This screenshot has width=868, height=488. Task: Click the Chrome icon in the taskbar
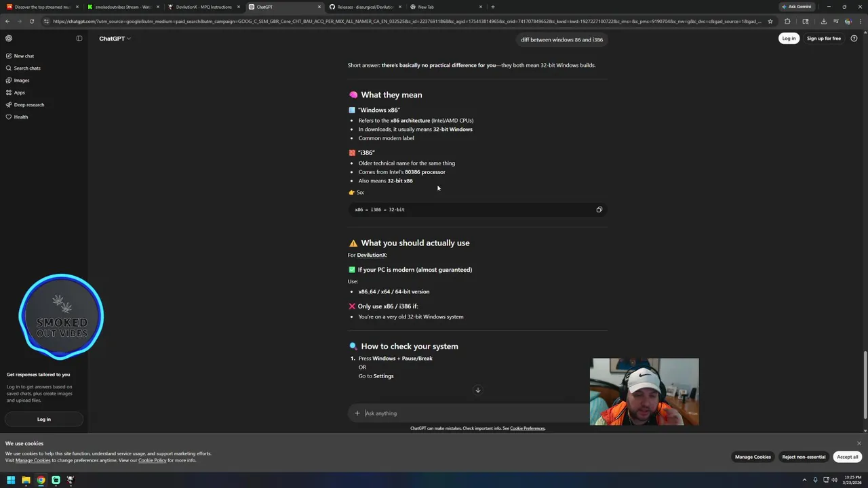[x=41, y=481]
